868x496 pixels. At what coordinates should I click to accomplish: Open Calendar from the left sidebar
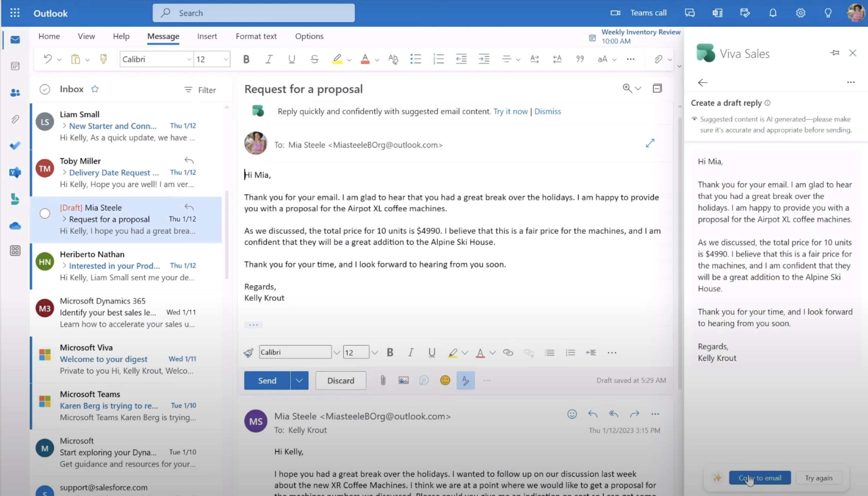tap(15, 66)
